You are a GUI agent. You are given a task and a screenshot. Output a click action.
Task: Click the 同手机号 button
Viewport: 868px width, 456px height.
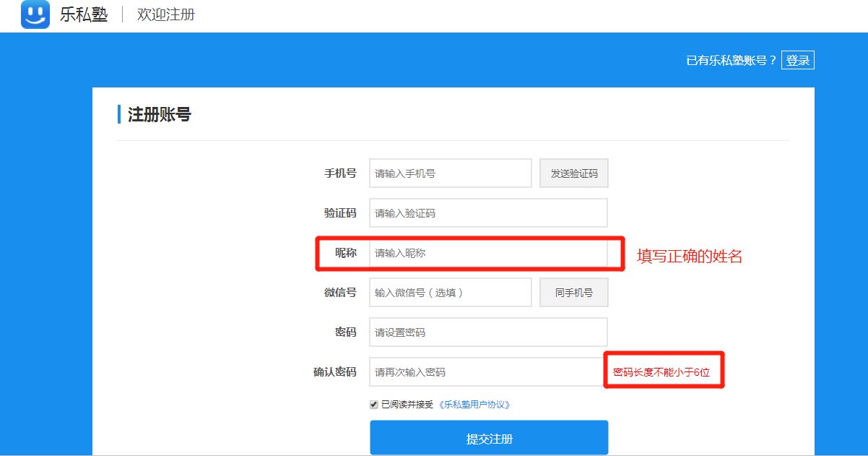pos(574,293)
